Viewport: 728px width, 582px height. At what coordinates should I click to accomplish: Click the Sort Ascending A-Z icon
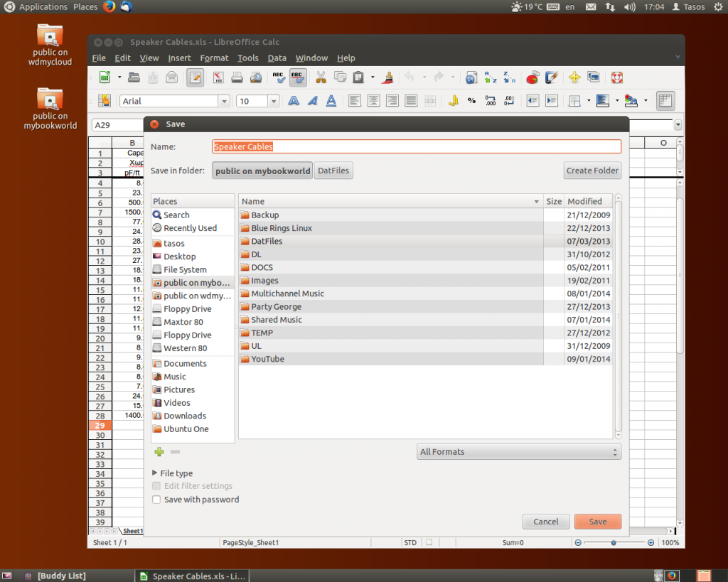point(491,77)
